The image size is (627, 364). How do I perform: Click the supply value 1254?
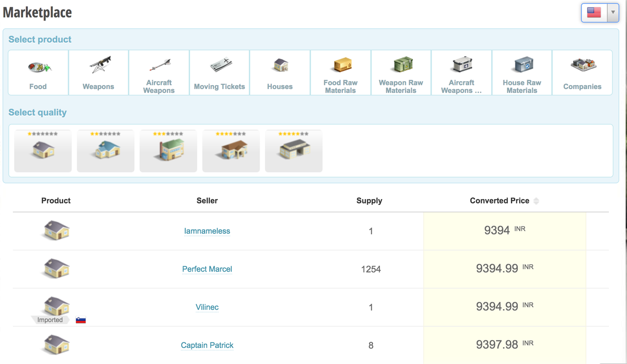(x=371, y=269)
